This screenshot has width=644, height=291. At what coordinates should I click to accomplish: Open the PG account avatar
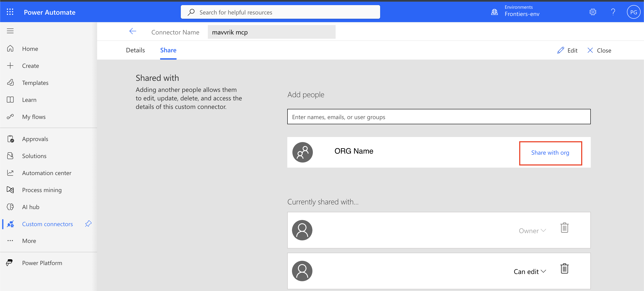pyautogui.click(x=633, y=12)
